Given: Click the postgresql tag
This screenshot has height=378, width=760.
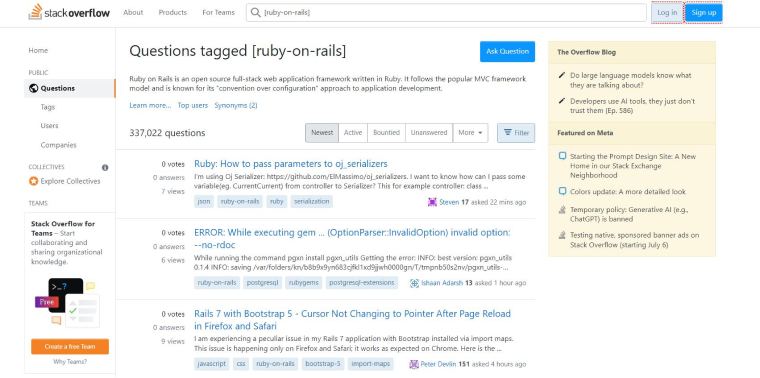Looking at the screenshot, I should click(262, 283).
